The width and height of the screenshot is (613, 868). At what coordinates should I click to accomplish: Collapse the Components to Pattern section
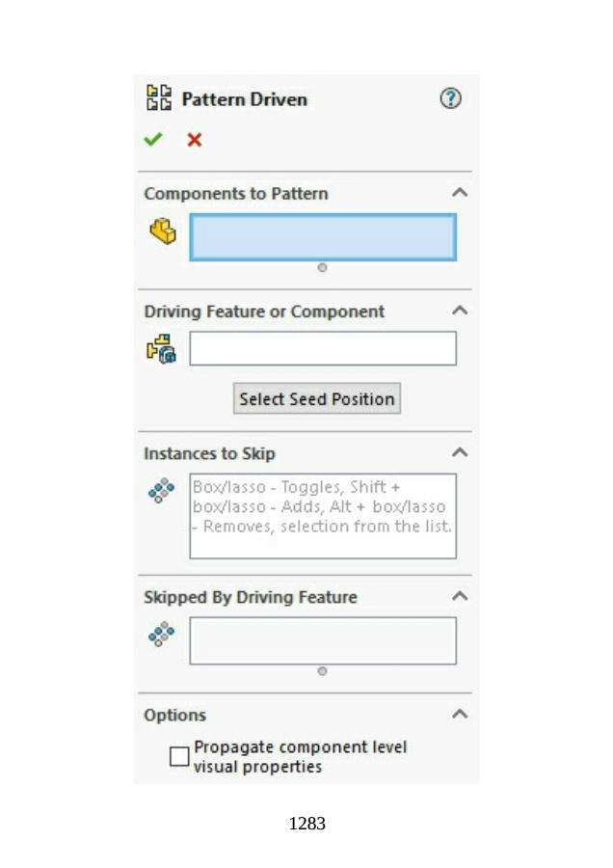(460, 193)
